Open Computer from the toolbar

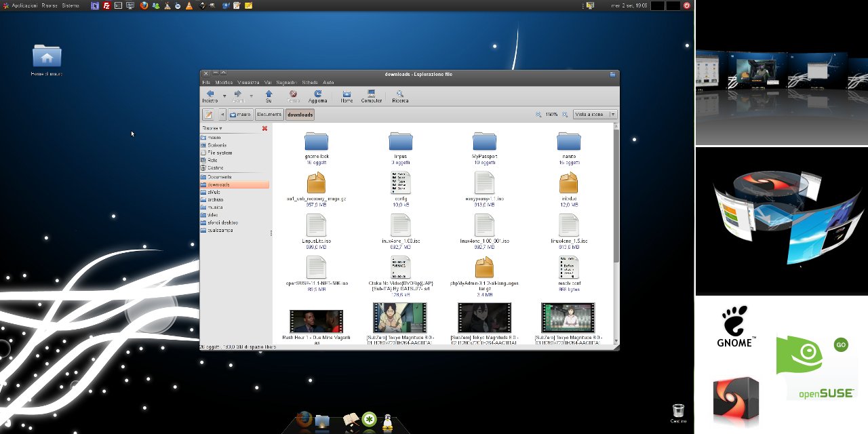point(371,96)
